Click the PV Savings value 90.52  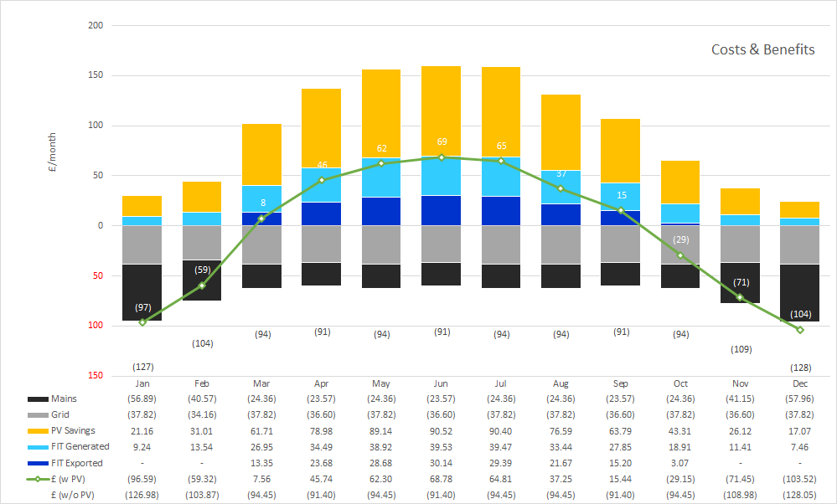[x=441, y=431]
